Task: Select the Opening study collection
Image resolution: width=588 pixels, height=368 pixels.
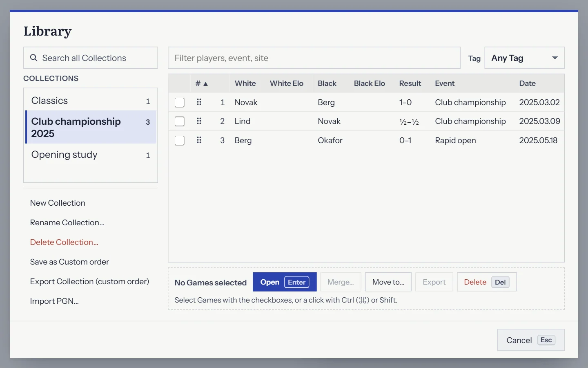Action: (91, 155)
